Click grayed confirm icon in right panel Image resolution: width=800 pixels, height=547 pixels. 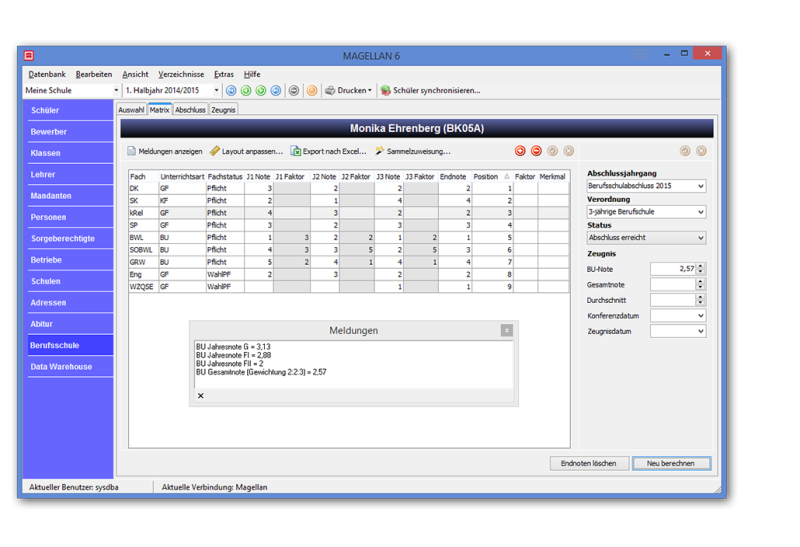tap(685, 151)
